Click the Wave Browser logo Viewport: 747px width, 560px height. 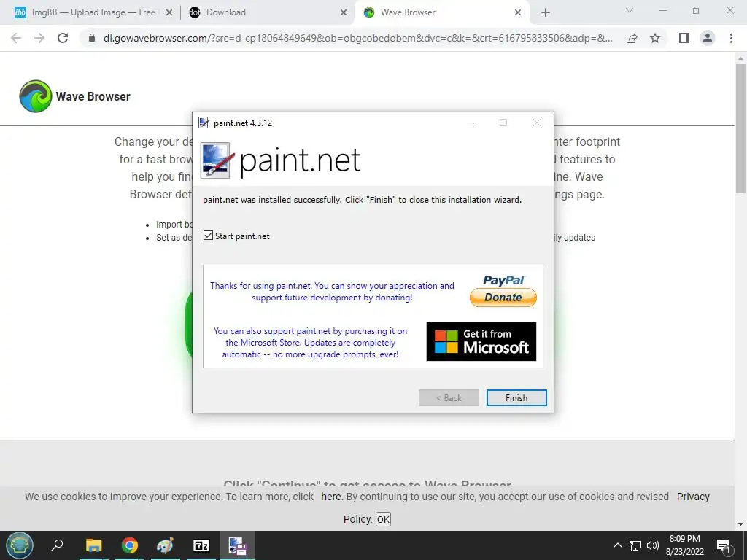click(x=36, y=96)
